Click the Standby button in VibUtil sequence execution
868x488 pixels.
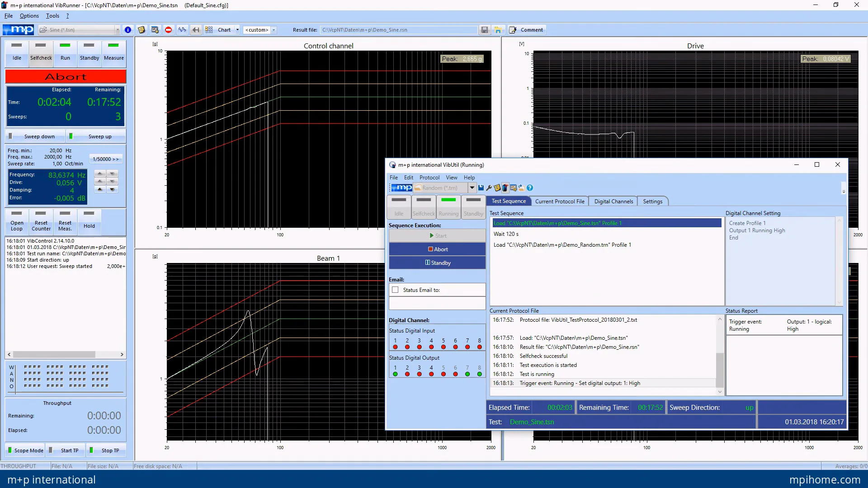[437, 263]
